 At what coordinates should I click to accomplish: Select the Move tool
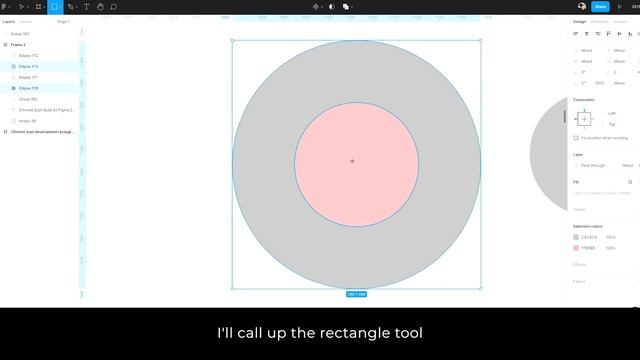coord(21,7)
